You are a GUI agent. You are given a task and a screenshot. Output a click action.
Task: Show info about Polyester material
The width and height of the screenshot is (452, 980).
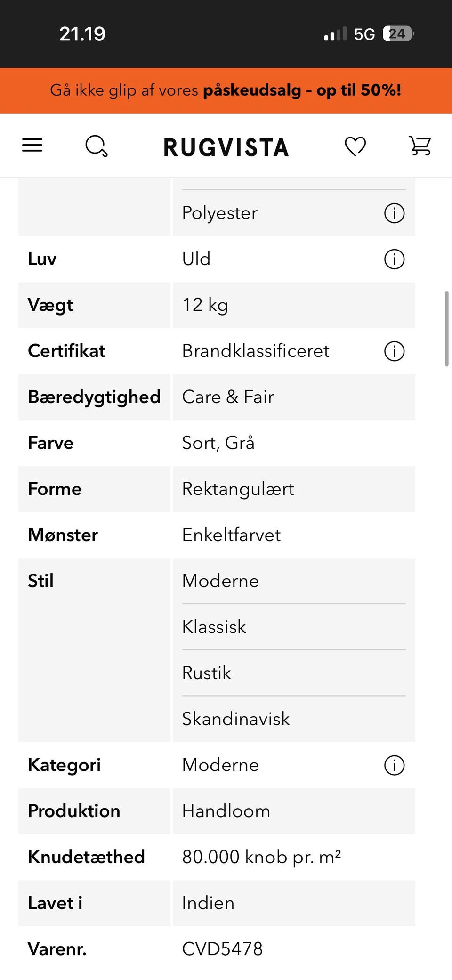394,213
